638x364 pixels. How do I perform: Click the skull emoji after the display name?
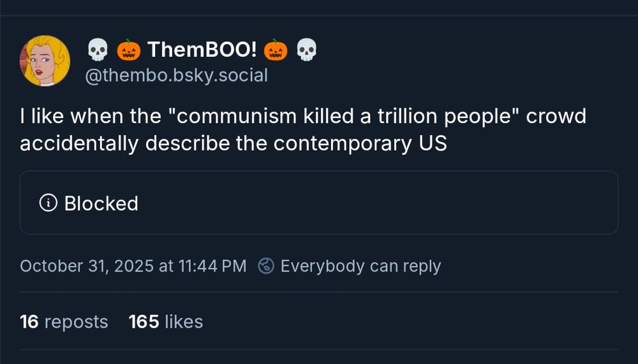[307, 49]
